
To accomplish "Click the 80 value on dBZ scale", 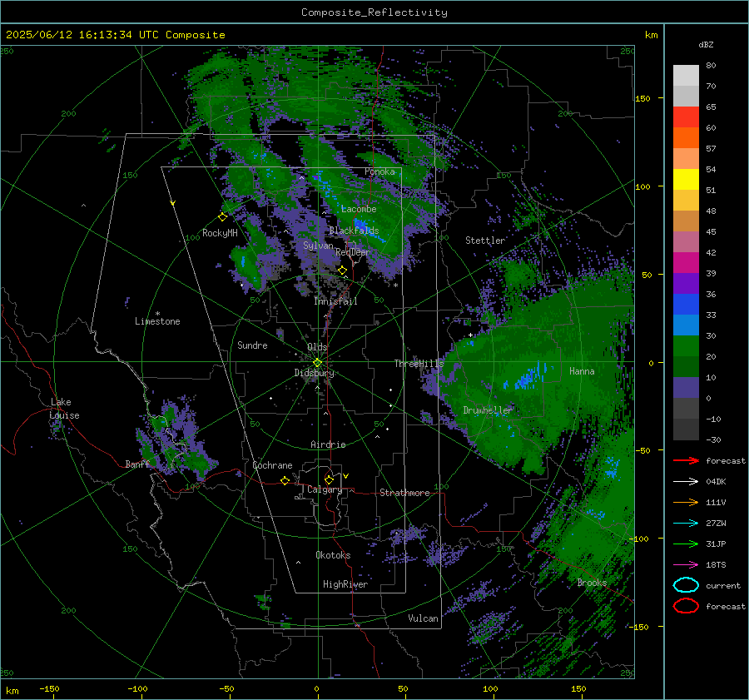I will pyautogui.click(x=711, y=66).
